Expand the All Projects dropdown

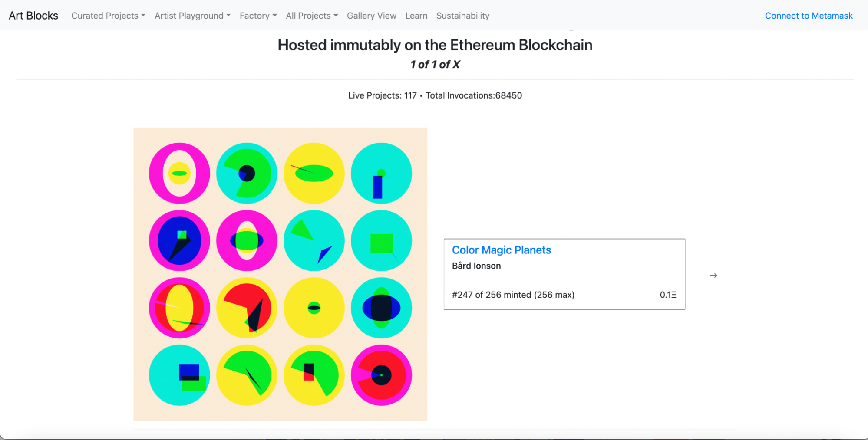tap(312, 16)
